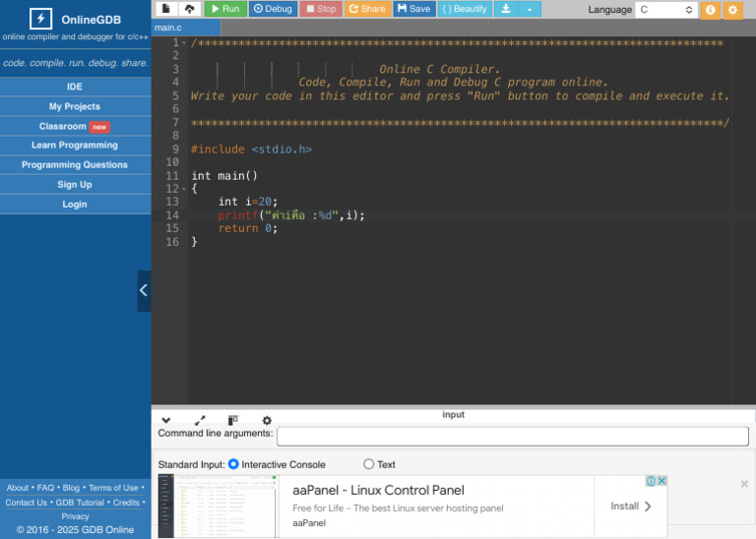Open the orange info icon button
The height and width of the screenshot is (539, 756).
[x=710, y=10]
